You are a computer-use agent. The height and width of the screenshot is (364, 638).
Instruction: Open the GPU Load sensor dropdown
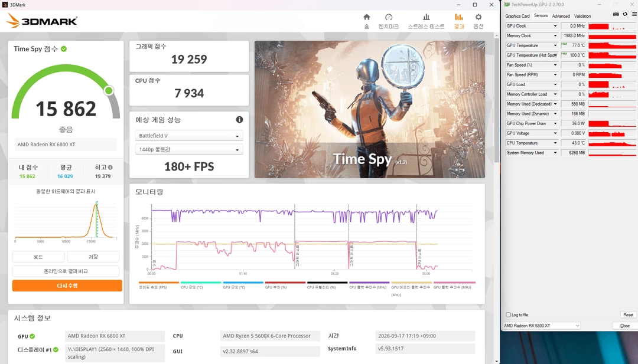[x=555, y=84]
